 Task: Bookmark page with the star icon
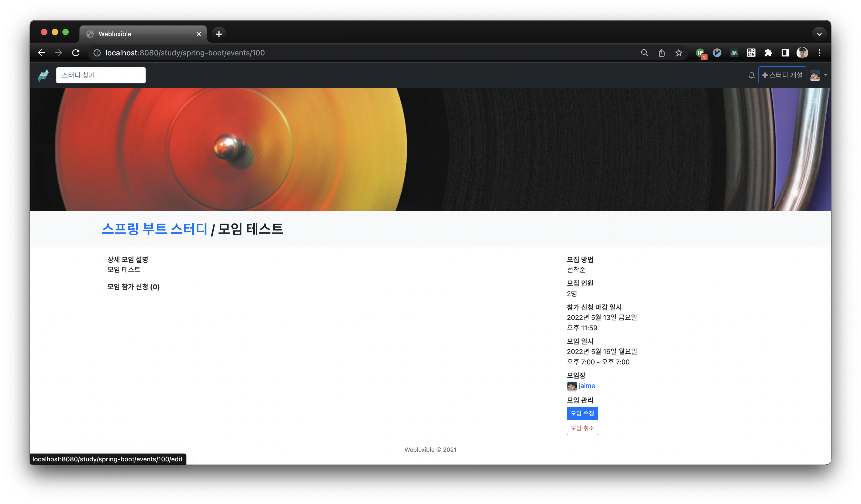pos(679,53)
